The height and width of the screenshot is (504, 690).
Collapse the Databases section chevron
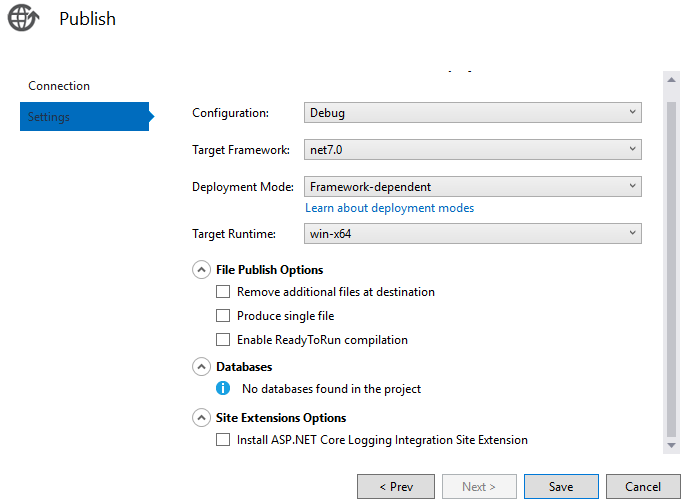pyautogui.click(x=201, y=367)
